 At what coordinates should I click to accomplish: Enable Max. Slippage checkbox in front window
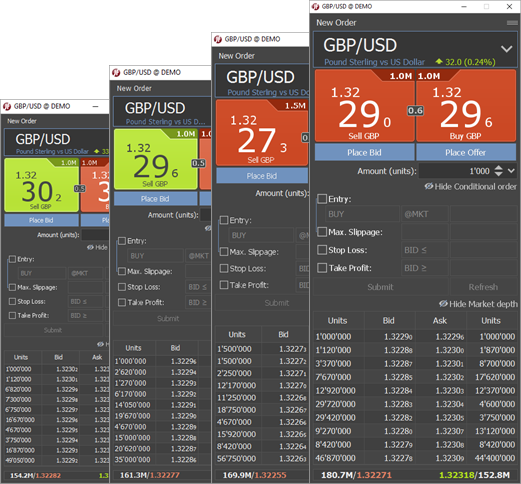click(x=322, y=232)
